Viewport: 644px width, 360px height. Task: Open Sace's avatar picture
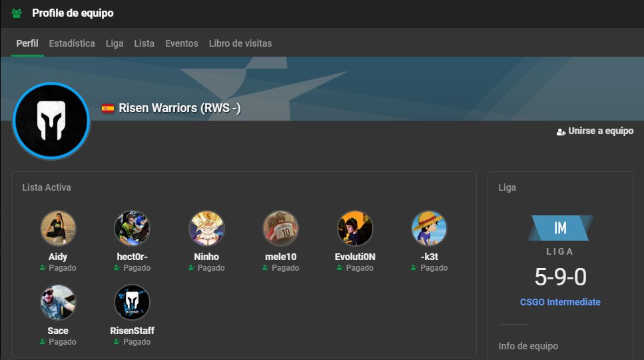58,303
